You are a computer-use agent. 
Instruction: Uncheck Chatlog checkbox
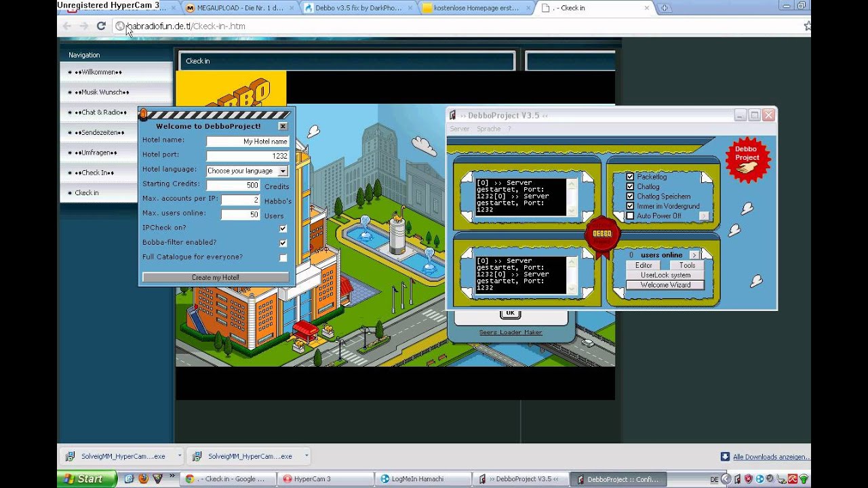click(x=630, y=186)
